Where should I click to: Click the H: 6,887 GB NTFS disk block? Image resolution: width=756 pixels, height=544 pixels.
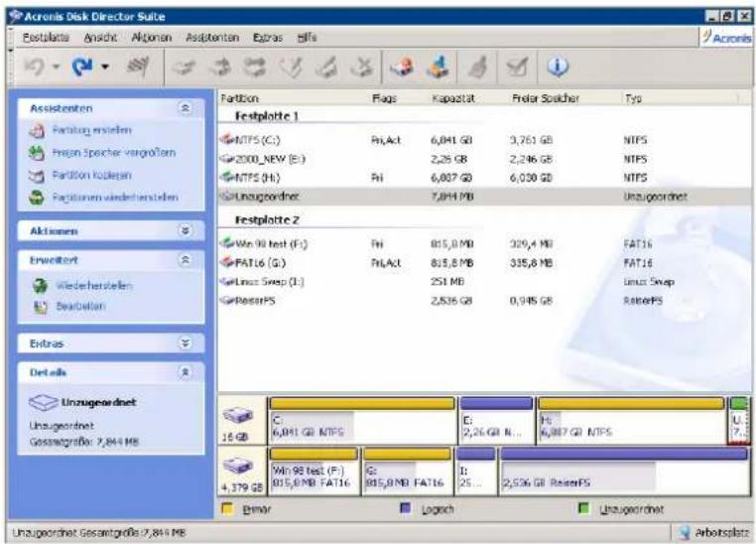[631, 420]
